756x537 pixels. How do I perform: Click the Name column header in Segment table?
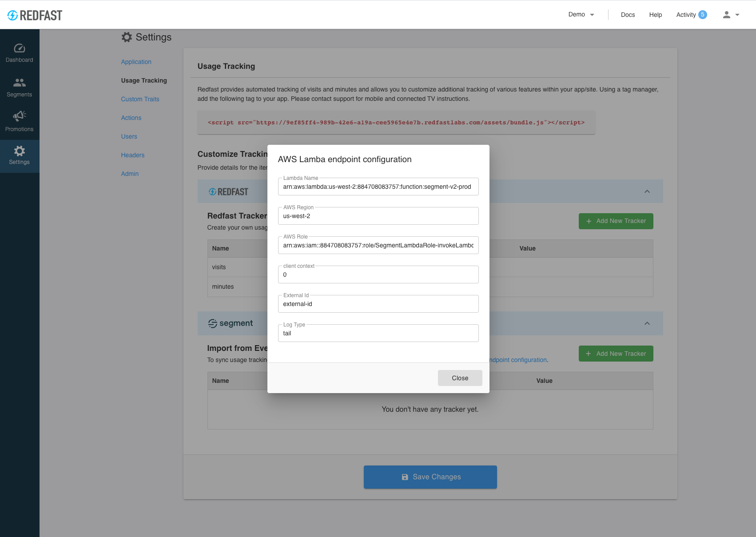[x=220, y=381]
